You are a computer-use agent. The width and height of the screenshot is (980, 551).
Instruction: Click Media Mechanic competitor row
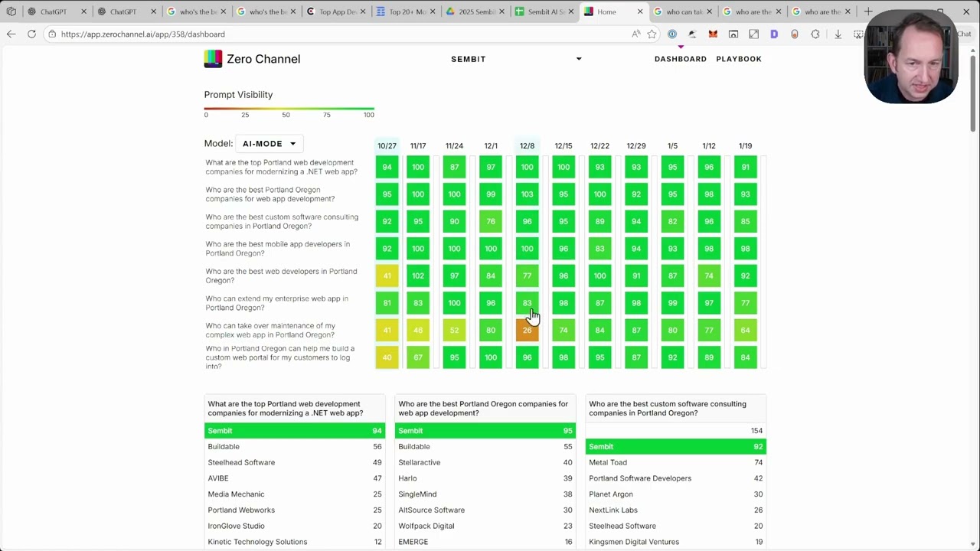pyautogui.click(x=294, y=494)
